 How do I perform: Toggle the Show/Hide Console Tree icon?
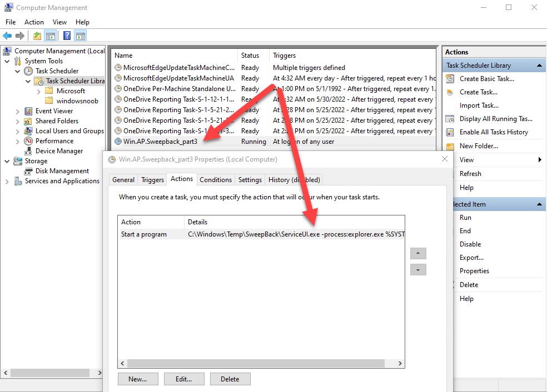pos(50,36)
